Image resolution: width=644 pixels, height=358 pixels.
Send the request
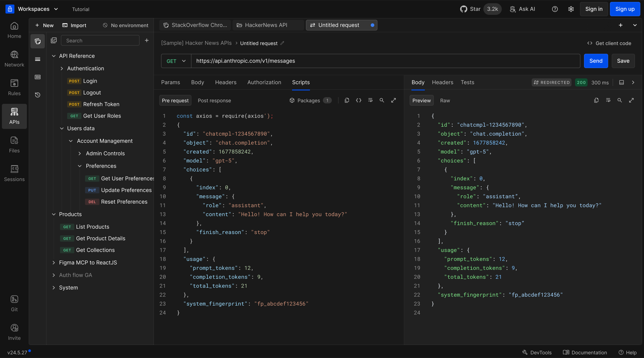click(596, 61)
